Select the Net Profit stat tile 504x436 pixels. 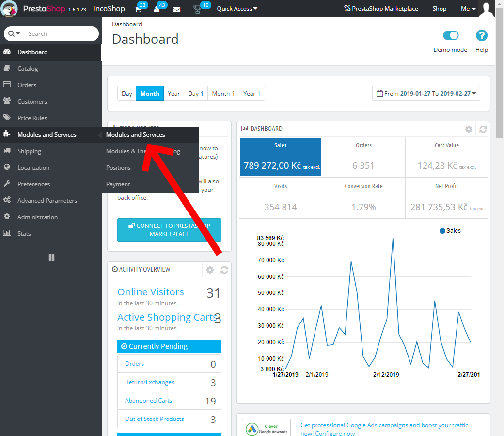(x=447, y=197)
